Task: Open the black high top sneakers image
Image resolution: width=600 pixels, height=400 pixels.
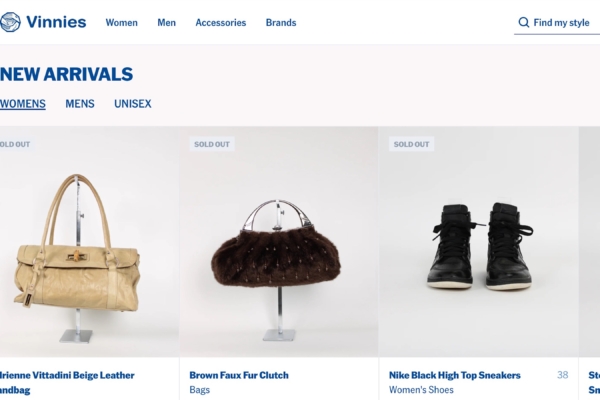Action: pyautogui.click(x=478, y=242)
